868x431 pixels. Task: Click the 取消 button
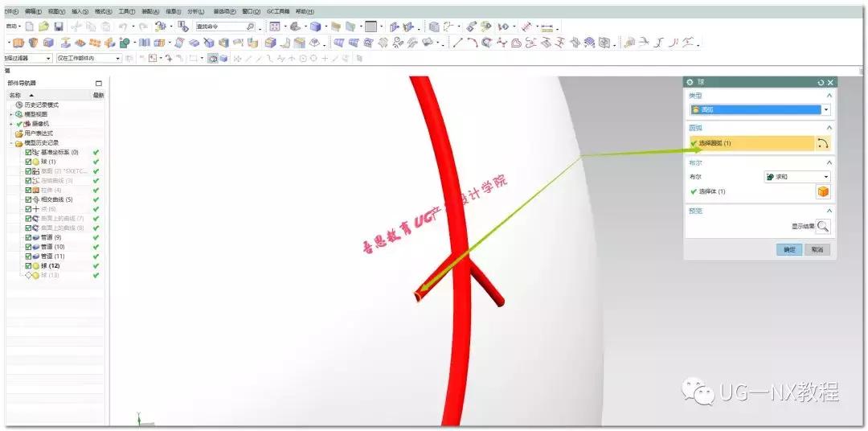[x=816, y=249]
